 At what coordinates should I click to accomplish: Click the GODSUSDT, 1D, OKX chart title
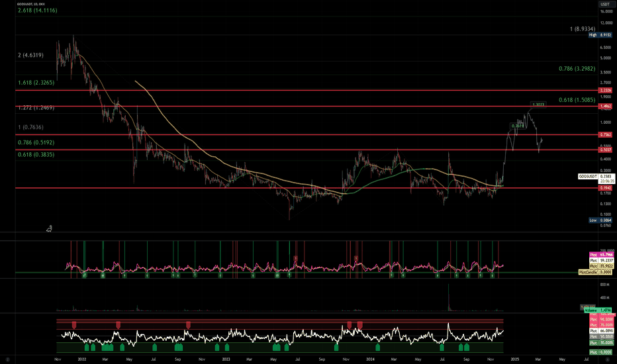tap(30, 4)
